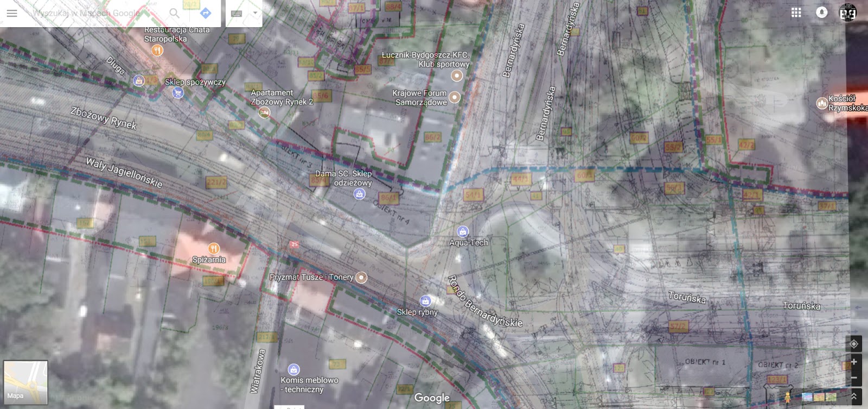This screenshot has width=868, height=409.
Task: Open the on-screen keyboard input tool
Action: click(237, 13)
